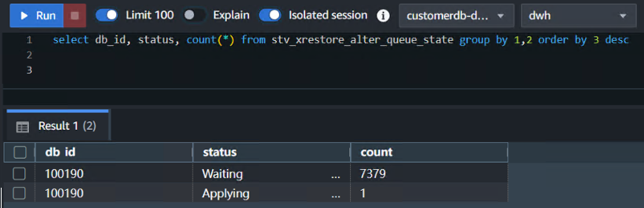The image size is (644, 208).
Task: Toggle the Limit 100 switch
Action: (107, 15)
